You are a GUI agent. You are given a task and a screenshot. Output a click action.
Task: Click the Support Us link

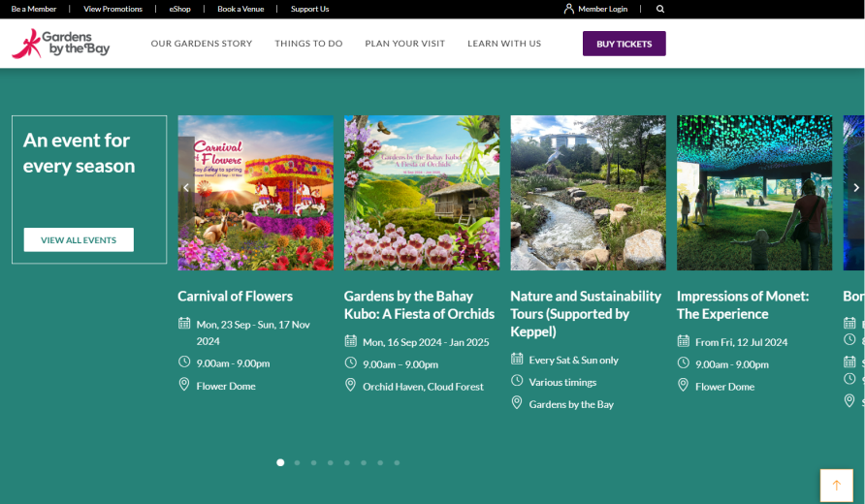[309, 9]
